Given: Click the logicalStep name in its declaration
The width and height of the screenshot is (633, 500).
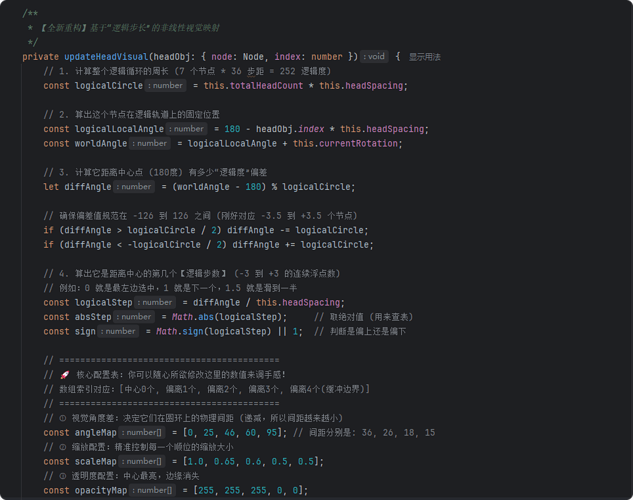Looking at the screenshot, I should click(103, 303).
